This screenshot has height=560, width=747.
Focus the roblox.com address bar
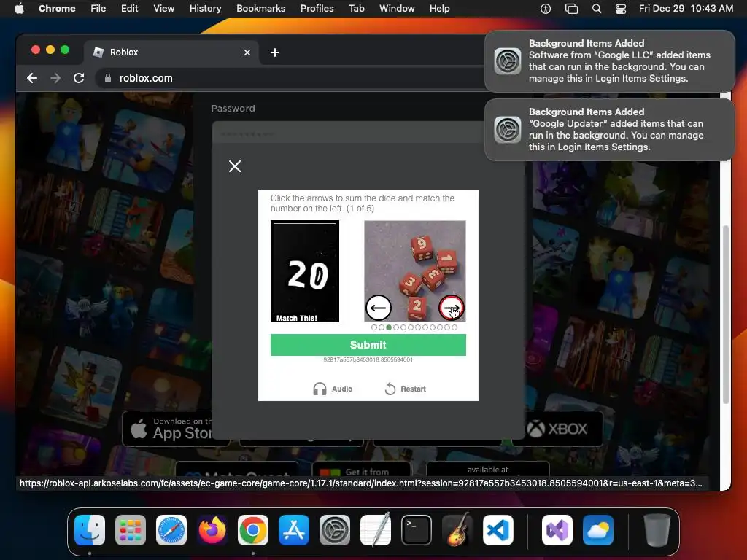295,78
